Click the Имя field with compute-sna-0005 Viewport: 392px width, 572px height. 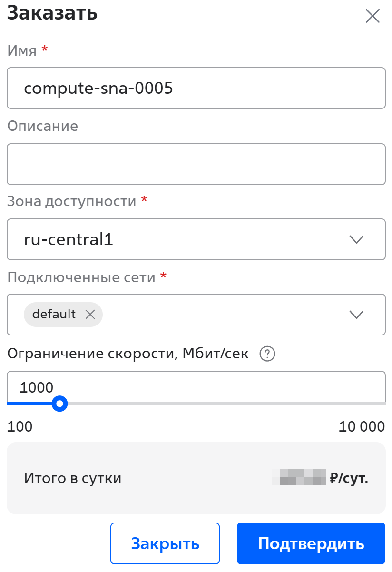pos(196,88)
